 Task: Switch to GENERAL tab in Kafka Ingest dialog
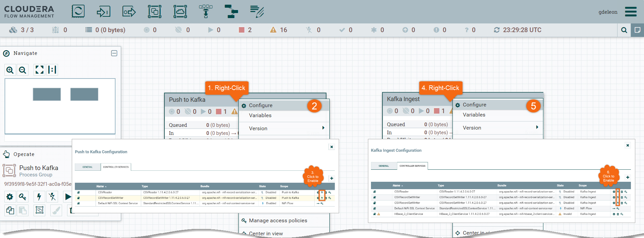tap(384, 166)
